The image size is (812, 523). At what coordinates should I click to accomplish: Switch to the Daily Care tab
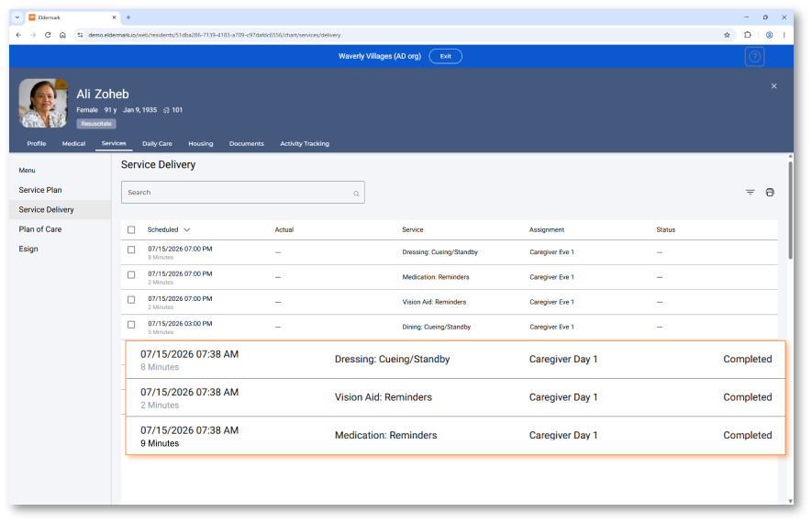click(158, 143)
